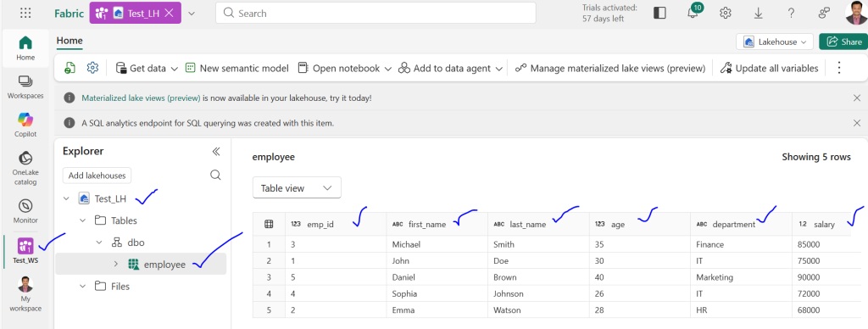Image resolution: width=868 pixels, height=329 pixels.
Task: Click the table grid icon in header row
Action: tap(269, 225)
